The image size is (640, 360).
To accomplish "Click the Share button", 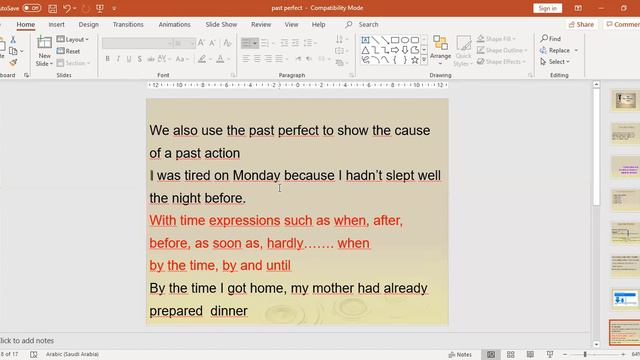I will [x=581, y=24].
